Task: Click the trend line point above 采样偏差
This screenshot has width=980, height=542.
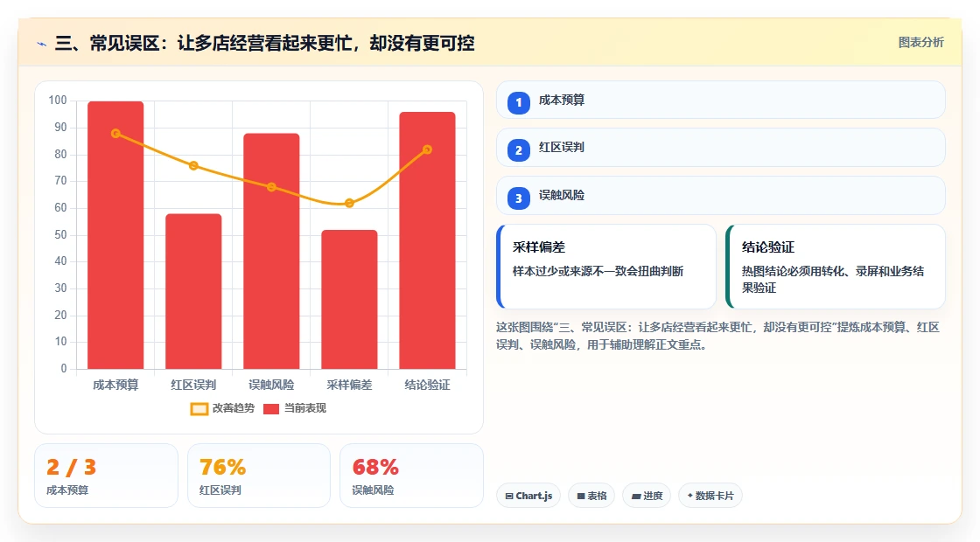Action: 349,203
